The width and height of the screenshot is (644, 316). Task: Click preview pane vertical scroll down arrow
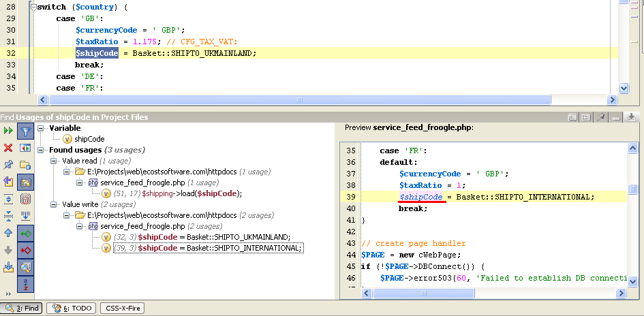[632, 281]
